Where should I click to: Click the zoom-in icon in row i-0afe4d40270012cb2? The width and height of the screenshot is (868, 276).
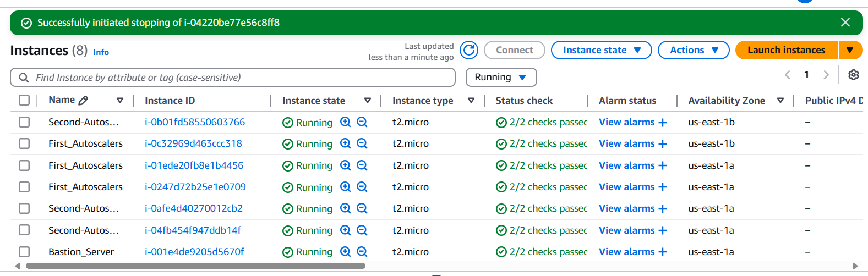point(346,208)
